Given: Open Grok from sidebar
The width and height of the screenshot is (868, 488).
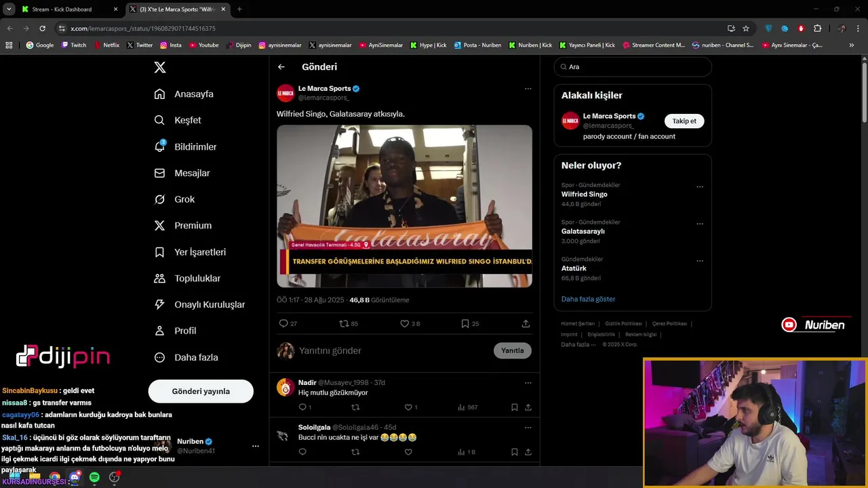Looking at the screenshot, I should pos(174,199).
